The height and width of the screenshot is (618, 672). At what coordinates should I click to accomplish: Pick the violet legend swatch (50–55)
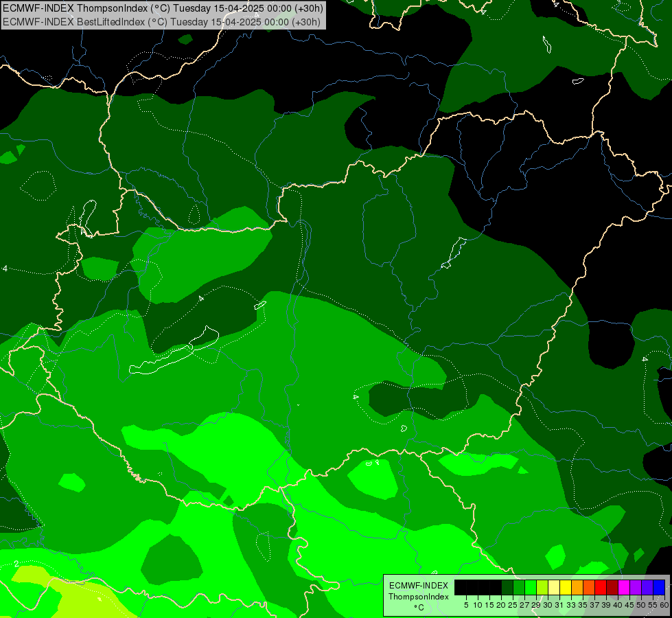[647, 587]
